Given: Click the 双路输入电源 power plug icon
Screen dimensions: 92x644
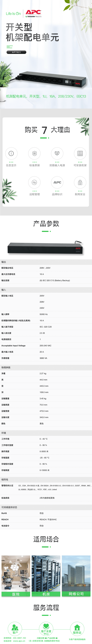Looking at the screenshot, I should pyautogui.click(x=57, y=153).
